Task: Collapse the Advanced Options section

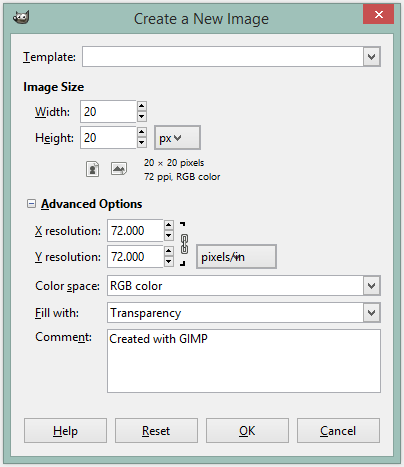Action: [x=31, y=204]
